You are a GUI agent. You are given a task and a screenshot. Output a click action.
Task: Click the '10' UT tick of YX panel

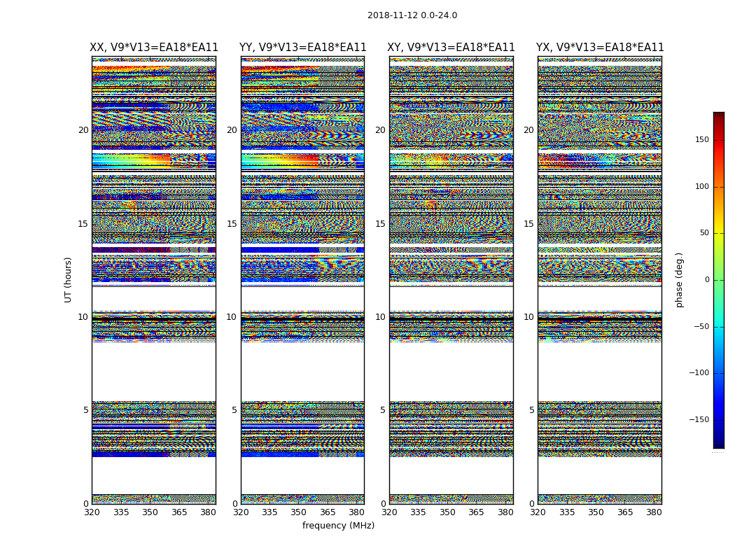[x=529, y=317]
